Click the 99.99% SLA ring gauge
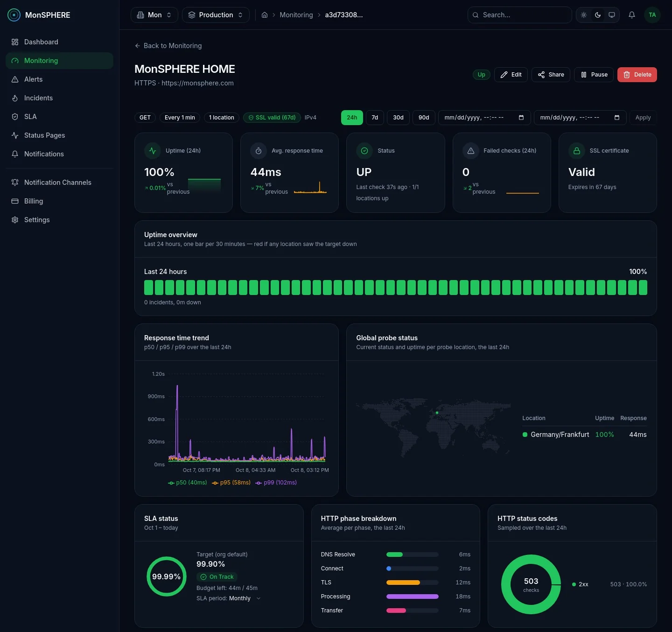The height and width of the screenshot is (632, 672). click(167, 576)
